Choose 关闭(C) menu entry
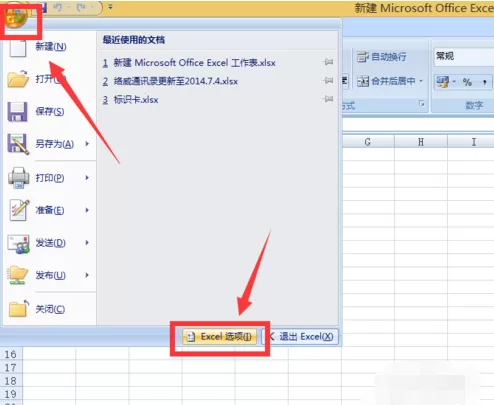Image resolution: width=494 pixels, height=405 pixels. click(50, 309)
